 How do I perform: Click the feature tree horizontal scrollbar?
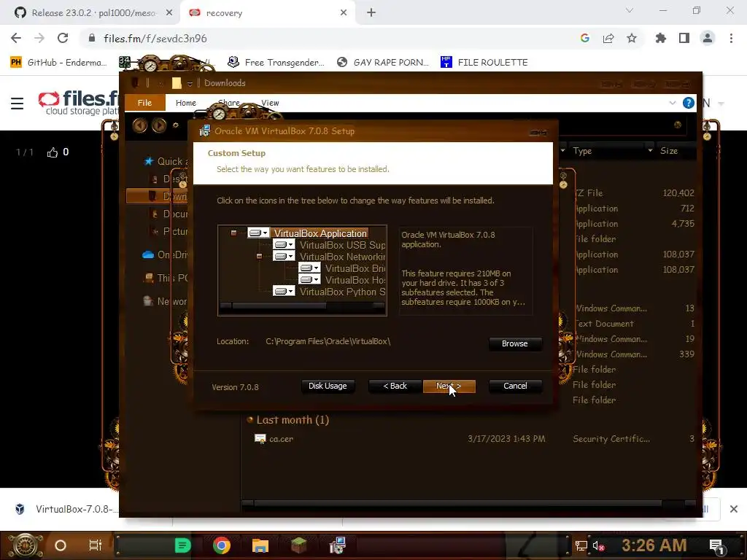click(x=302, y=306)
